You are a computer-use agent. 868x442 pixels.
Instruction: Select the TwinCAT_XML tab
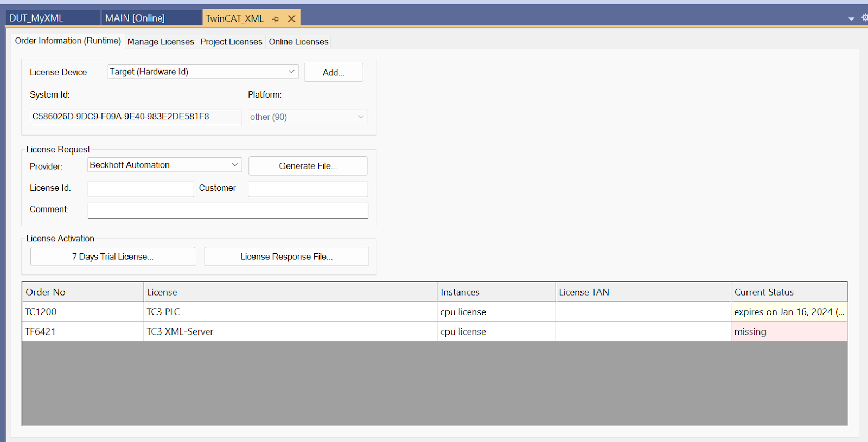click(x=234, y=18)
